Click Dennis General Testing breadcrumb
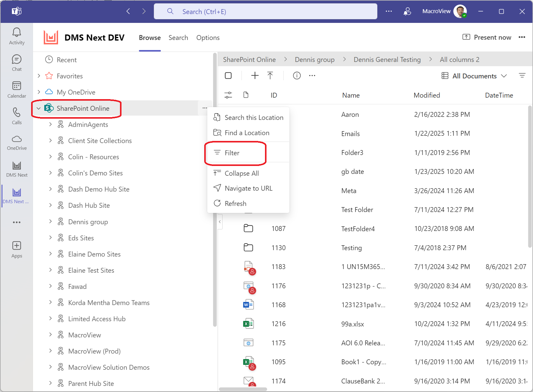533x392 pixels. (387, 59)
